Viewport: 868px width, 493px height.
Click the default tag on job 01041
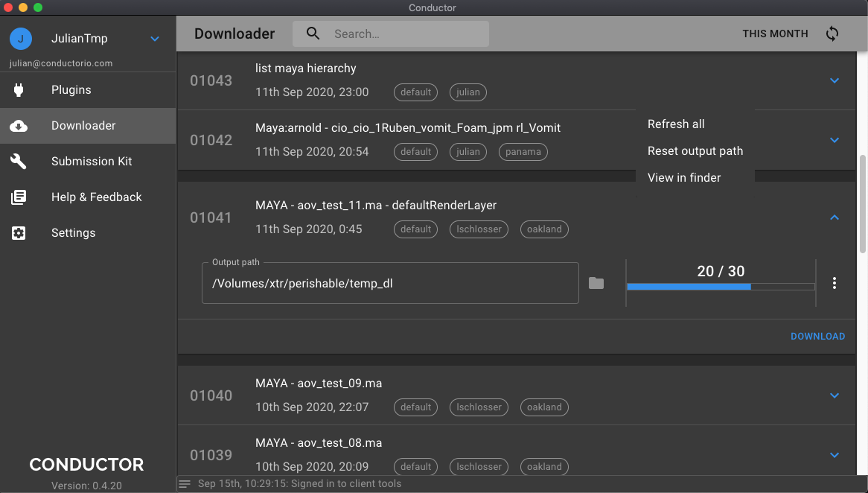pos(415,229)
